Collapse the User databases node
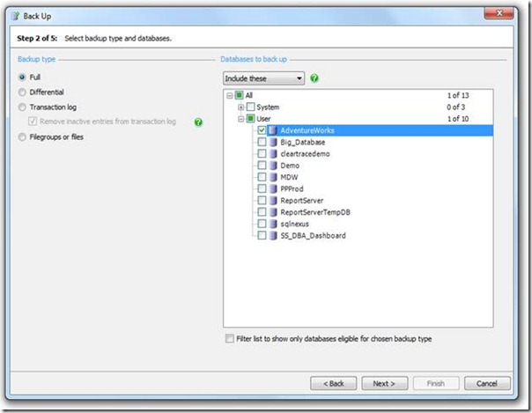Image resolution: width=532 pixels, height=413 pixels. [x=240, y=118]
